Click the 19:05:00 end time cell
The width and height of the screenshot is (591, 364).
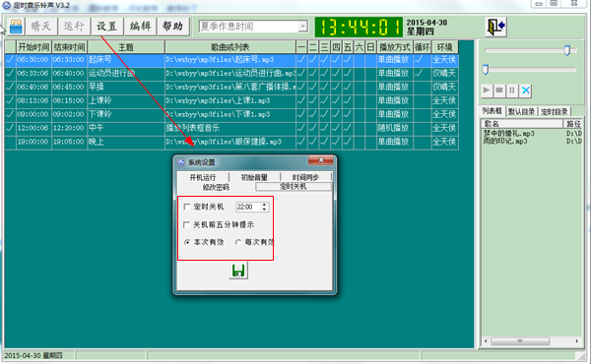click(69, 142)
